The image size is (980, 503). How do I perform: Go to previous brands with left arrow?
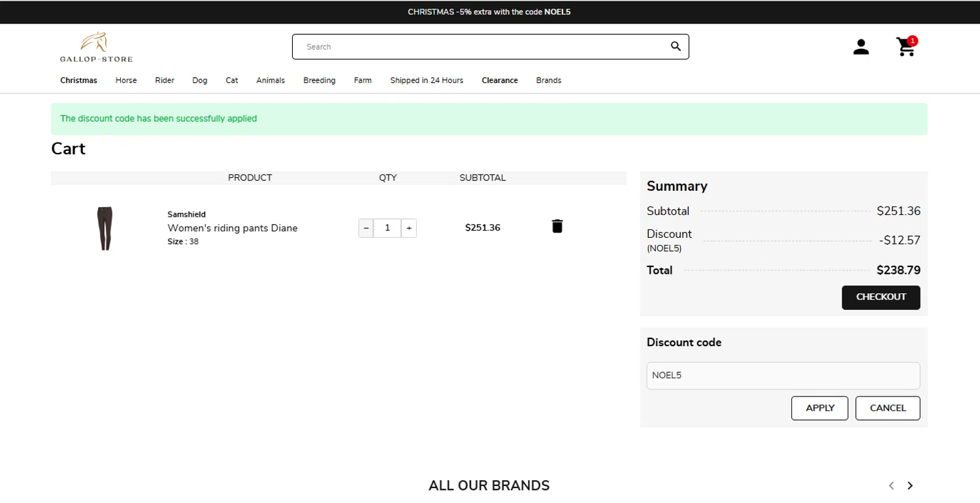(891, 485)
